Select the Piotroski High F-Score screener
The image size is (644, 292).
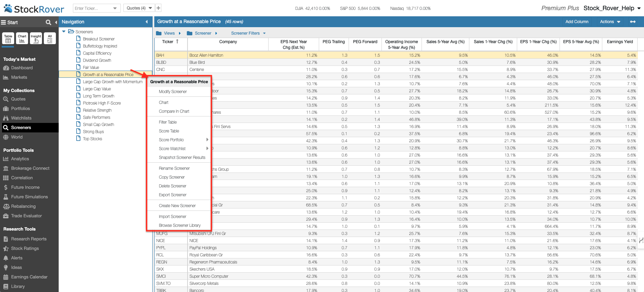click(102, 103)
